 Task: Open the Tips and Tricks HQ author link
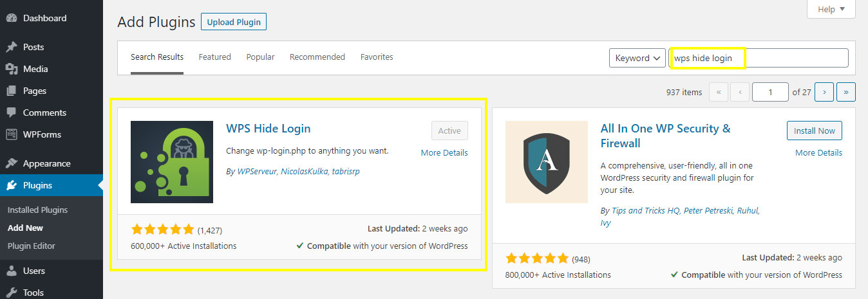[645, 210]
